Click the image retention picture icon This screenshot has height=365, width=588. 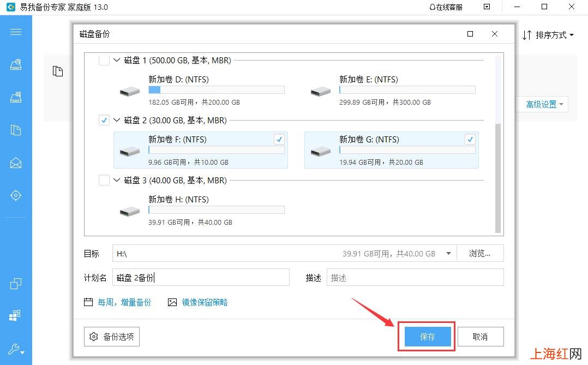coord(172,302)
